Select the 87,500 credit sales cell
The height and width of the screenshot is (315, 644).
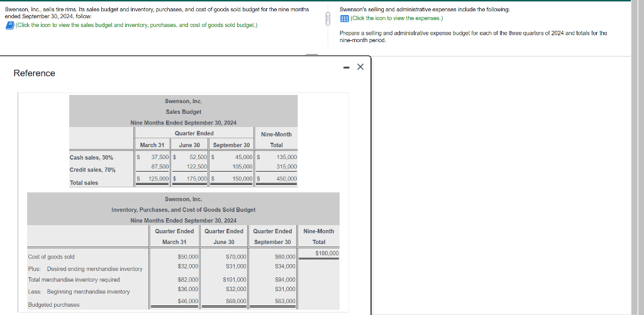[160, 166]
